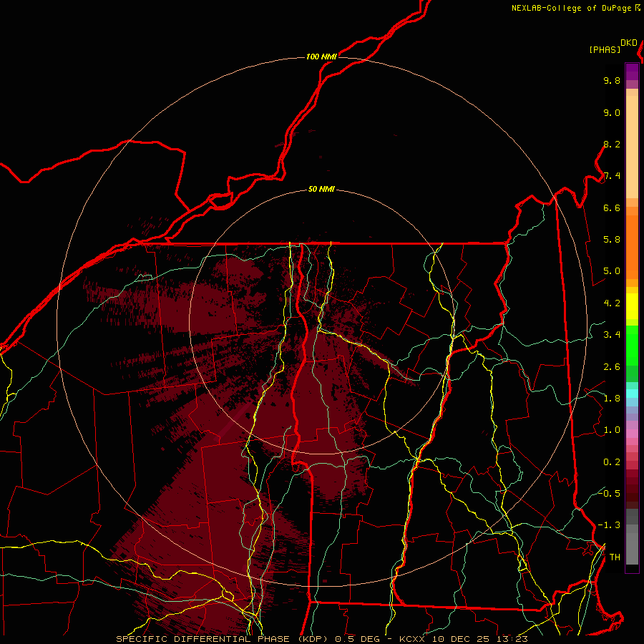Viewport: 644px width, 644px height.
Task: Click the NEXLAB-College of DuPage label
Action: (571, 8)
